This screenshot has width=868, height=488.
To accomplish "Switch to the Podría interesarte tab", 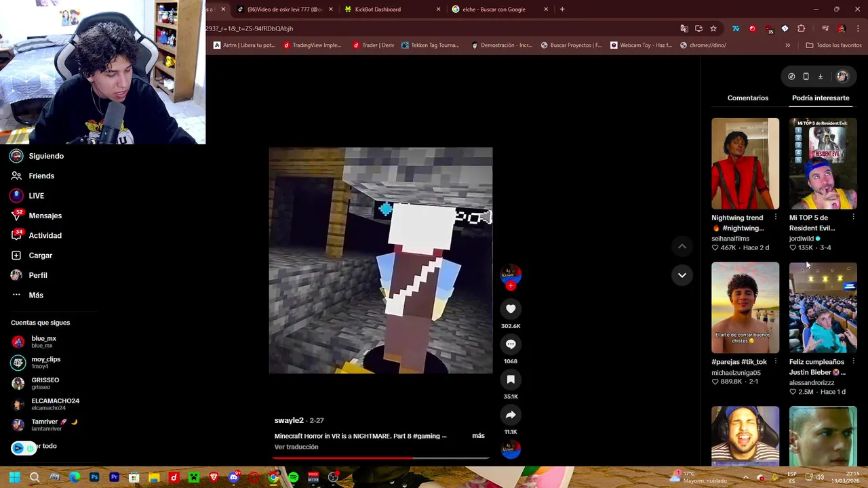I will point(821,98).
